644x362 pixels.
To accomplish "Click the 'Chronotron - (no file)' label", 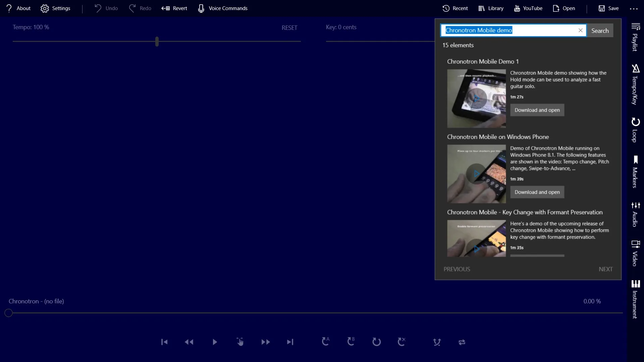I will [x=36, y=301].
